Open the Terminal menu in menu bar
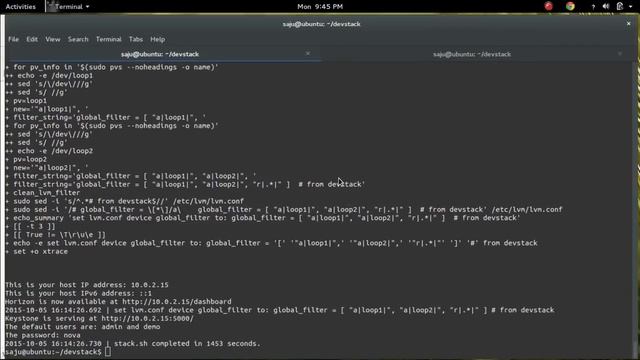 pos(109,39)
